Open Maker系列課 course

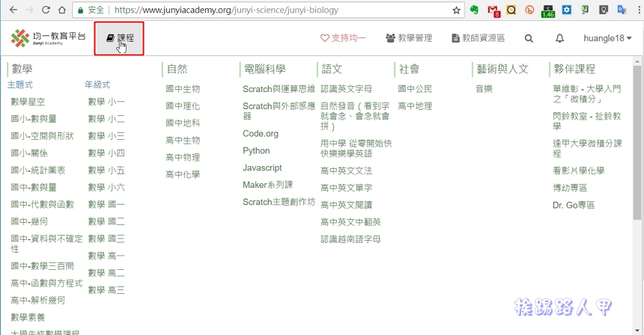[x=268, y=185]
